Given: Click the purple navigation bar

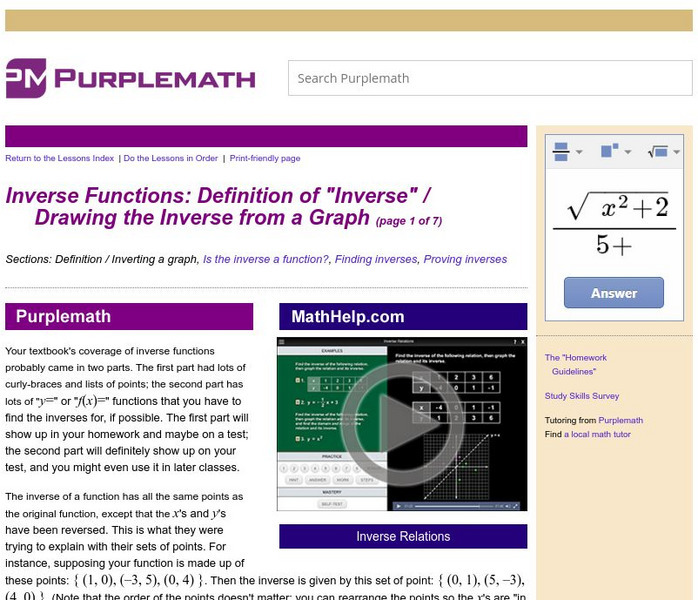Looking at the screenshot, I should click(266, 136).
